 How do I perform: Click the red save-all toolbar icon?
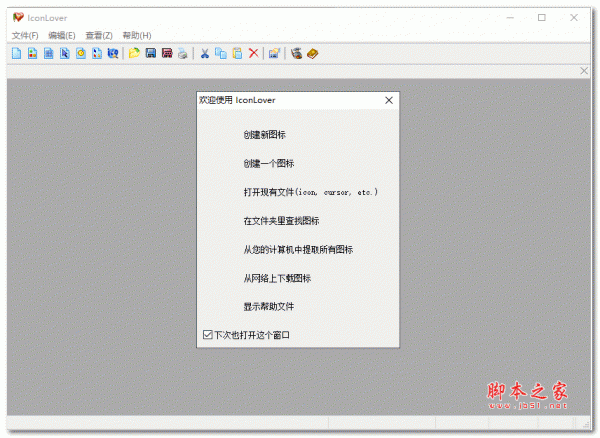point(167,54)
